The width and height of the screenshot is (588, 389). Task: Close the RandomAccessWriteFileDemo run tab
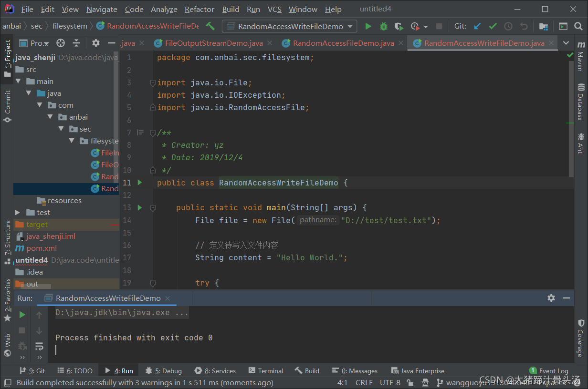pos(168,298)
